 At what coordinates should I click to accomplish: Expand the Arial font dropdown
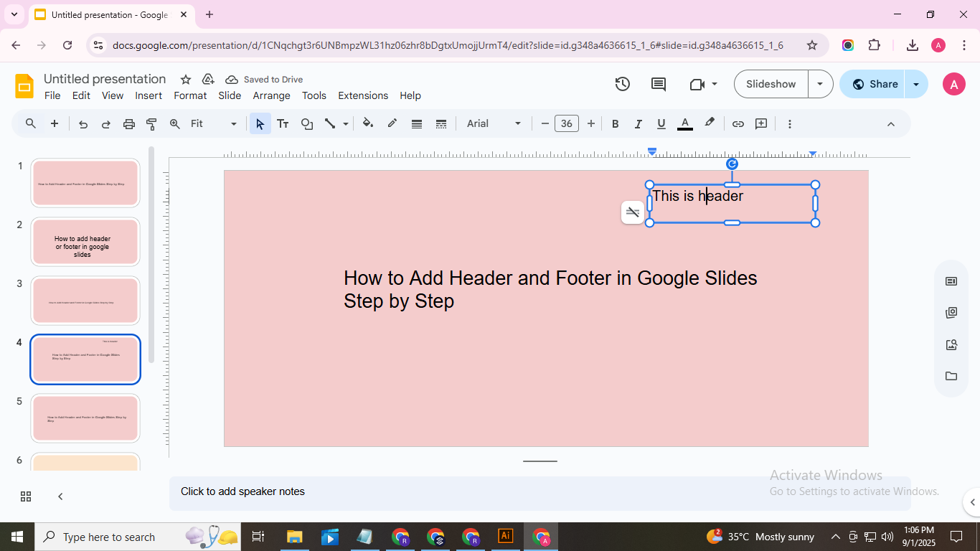(x=494, y=124)
